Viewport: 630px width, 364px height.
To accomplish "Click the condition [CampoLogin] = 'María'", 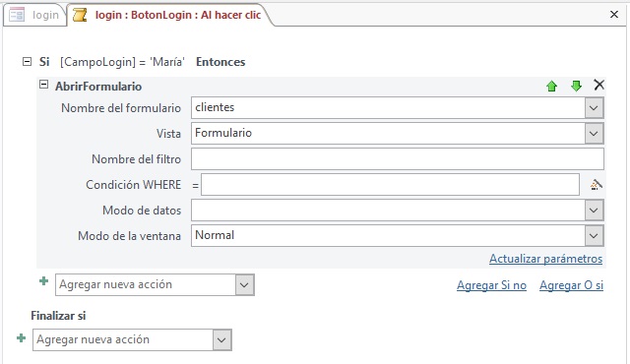I will [122, 62].
